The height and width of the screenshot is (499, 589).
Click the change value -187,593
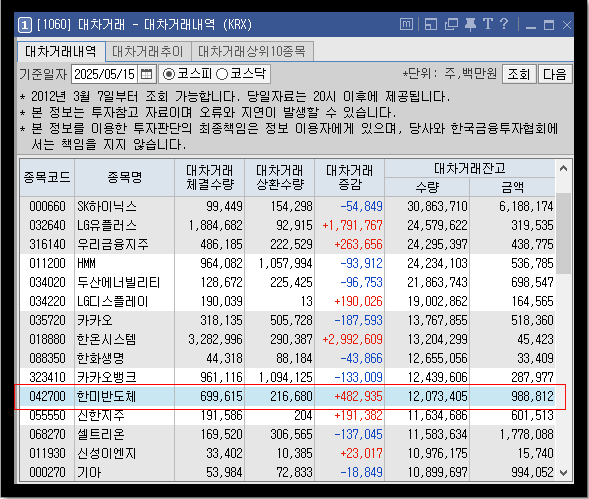click(358, 320)
